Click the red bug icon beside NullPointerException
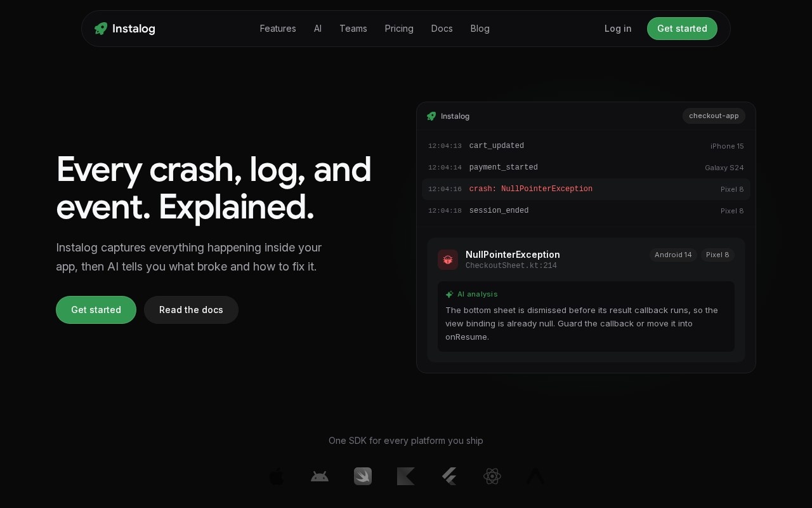Screen dimensions: 812x508 (x=448, y=260)
